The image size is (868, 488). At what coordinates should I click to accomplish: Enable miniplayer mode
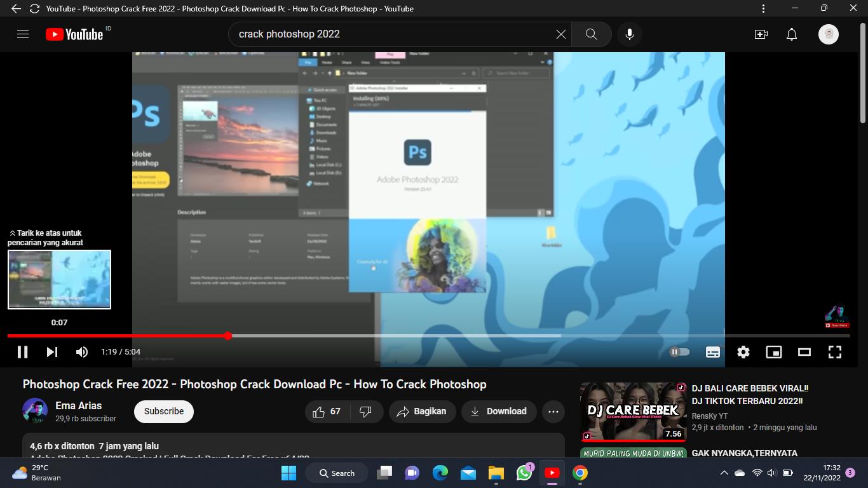click(773, 352)
